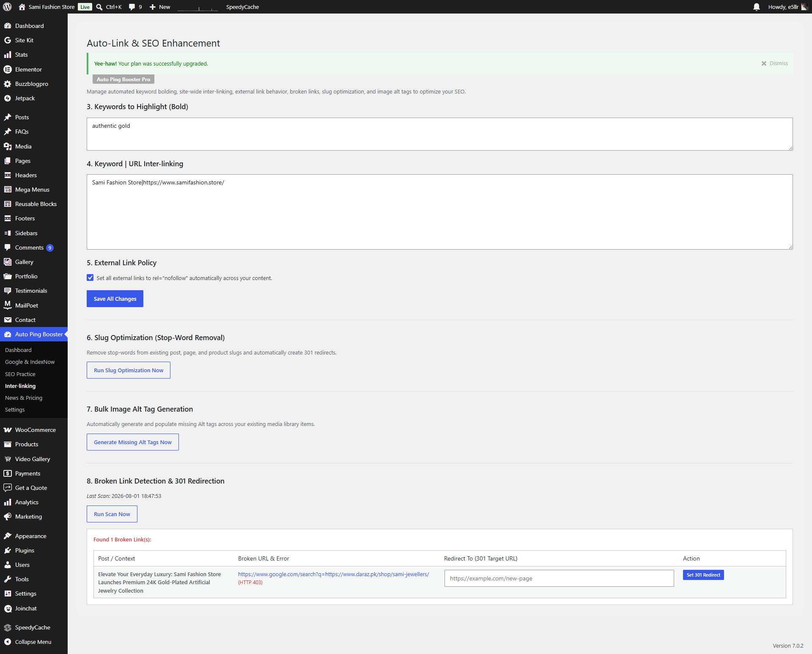812x654 pixels.
Task: Open the broken Google search URL link
Action: 333,574
